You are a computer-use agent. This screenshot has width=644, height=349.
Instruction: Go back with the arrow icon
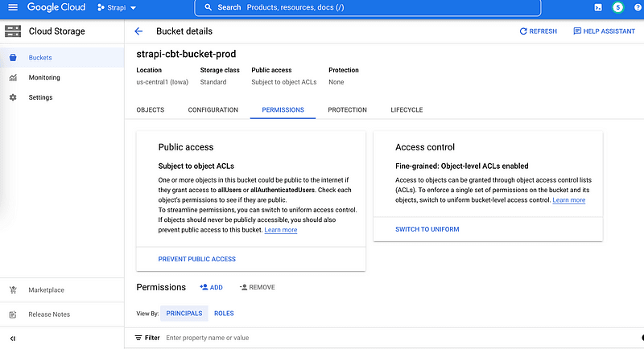click(x=138, y=31)
